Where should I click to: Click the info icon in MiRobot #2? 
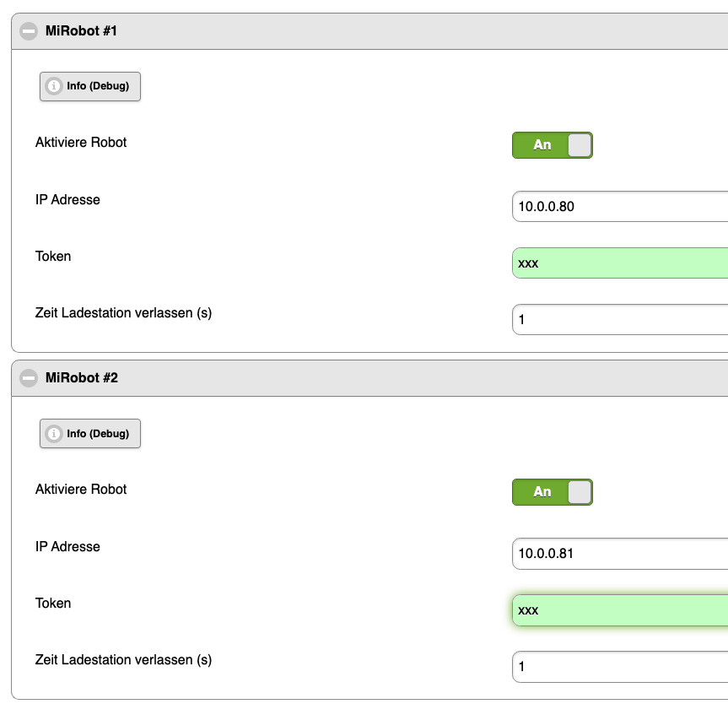pyautogui.click(x=54, y=434)
